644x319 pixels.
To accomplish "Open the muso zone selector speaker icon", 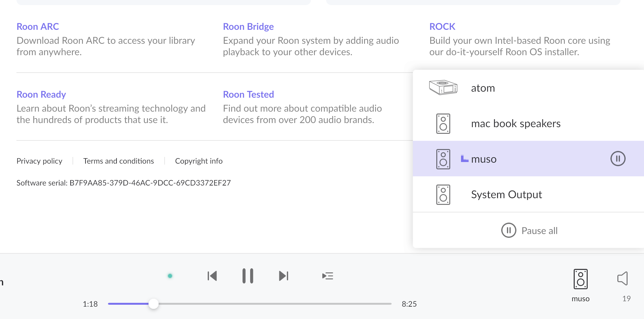I will 580,279.
